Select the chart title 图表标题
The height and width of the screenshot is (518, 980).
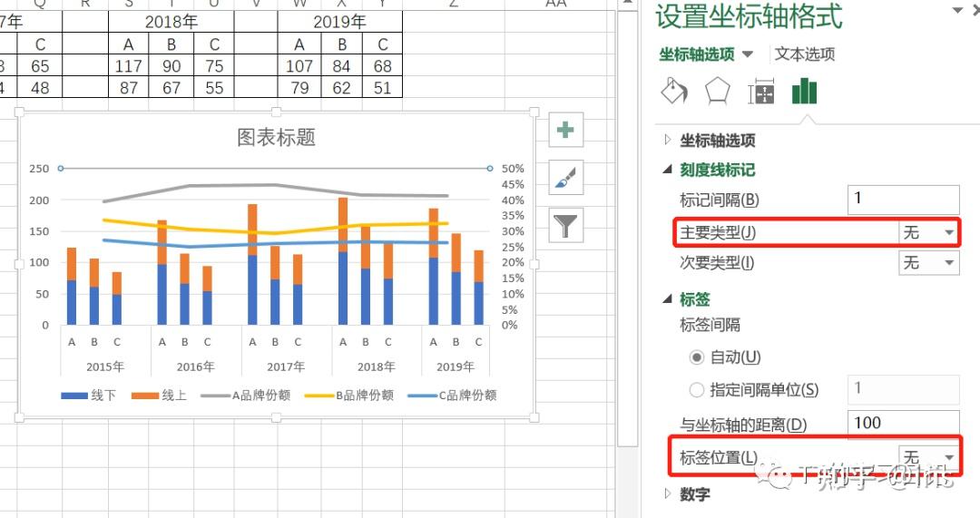tap(276, 137)
